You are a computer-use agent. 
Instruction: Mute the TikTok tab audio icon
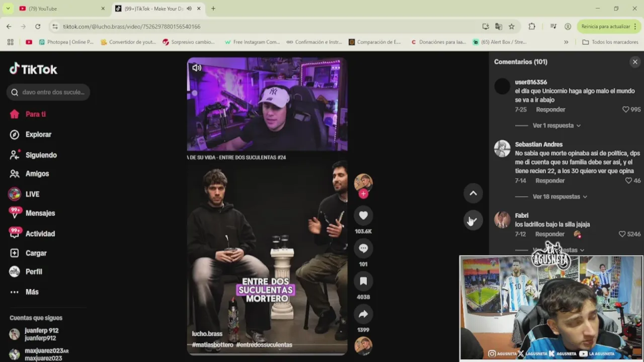pos(189,9)
